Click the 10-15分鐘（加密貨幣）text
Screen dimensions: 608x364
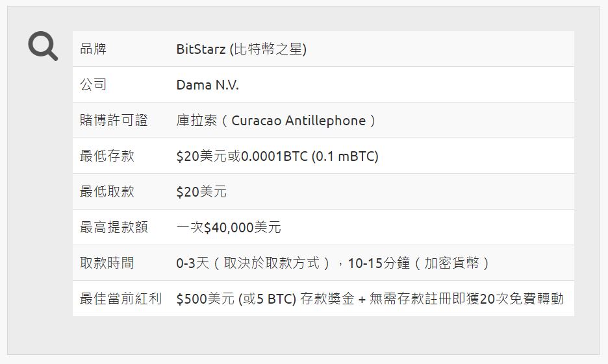pyautogui.click(x=419, y=263)
